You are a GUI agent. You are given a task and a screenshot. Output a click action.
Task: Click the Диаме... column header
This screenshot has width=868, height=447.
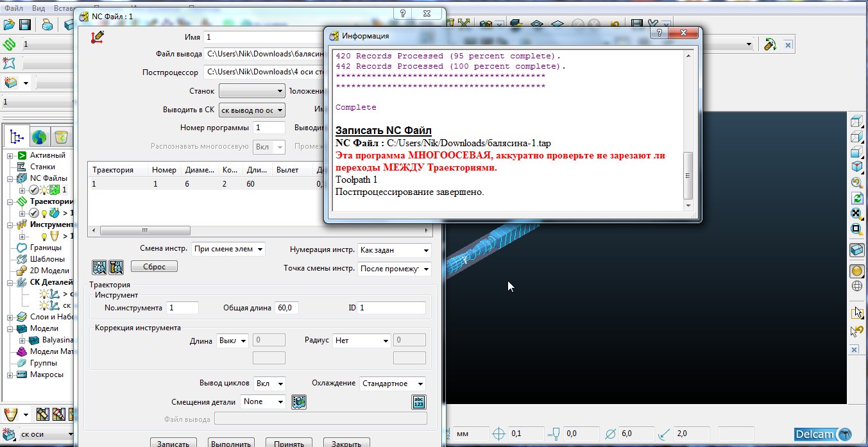pyautogui.click(x=200, y=170)
